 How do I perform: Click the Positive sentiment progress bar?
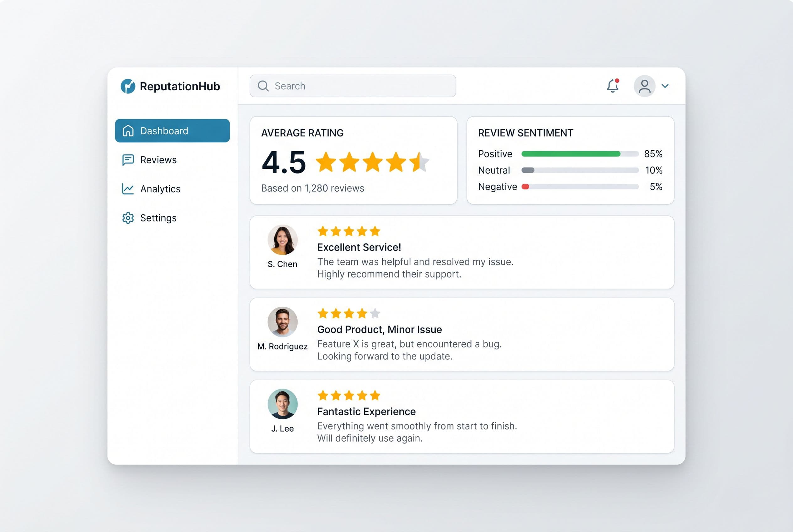click(580, 154)
